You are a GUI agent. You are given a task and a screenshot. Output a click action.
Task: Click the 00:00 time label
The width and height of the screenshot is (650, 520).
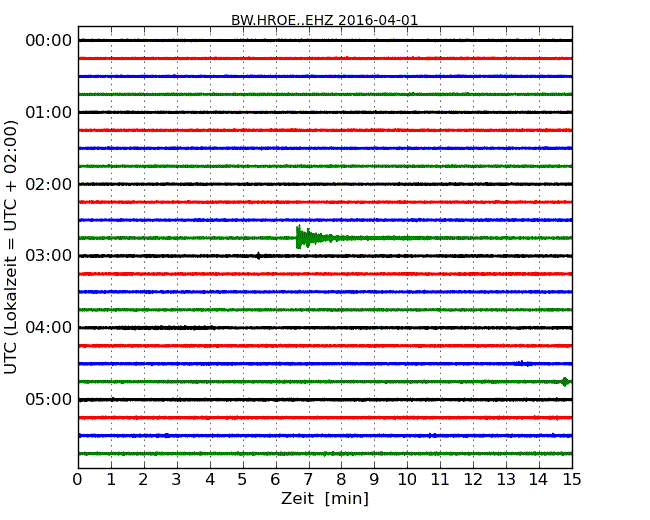pyautogui.click(x=49, y=41)
